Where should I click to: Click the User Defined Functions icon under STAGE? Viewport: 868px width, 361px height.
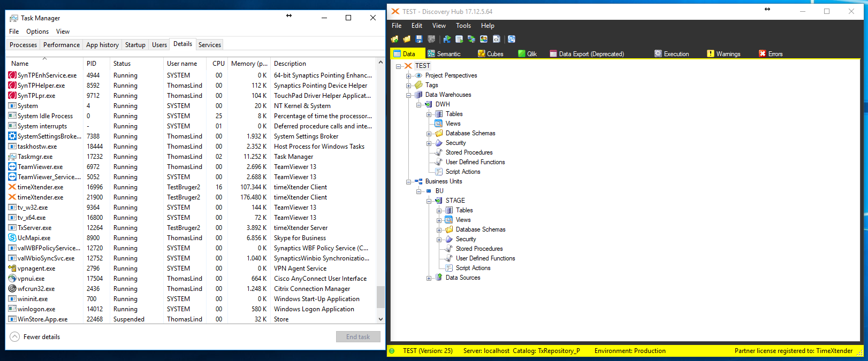(449, 258)
